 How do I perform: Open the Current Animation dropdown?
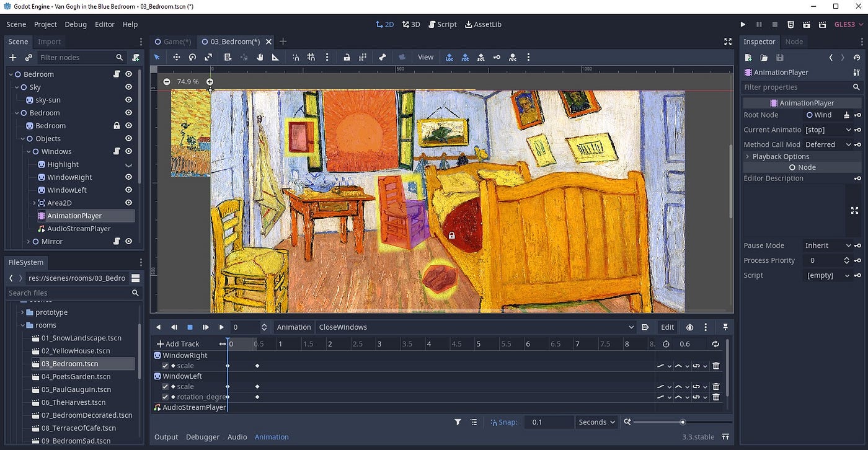(828, 130)
